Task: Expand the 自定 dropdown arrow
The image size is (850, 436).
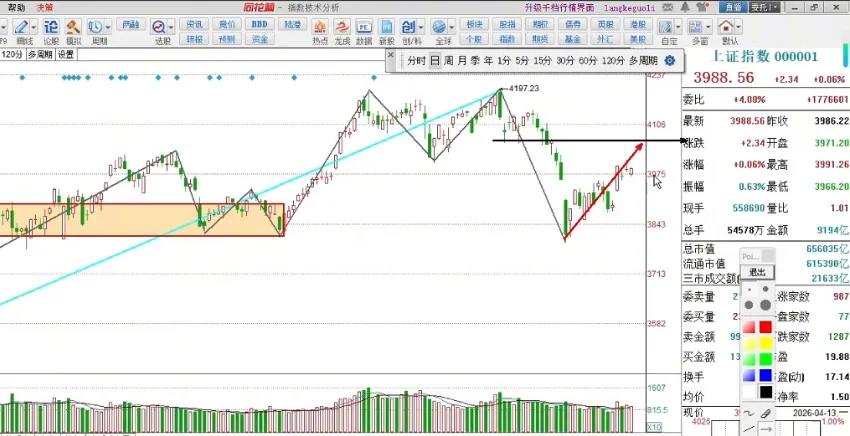Action: 678,27
